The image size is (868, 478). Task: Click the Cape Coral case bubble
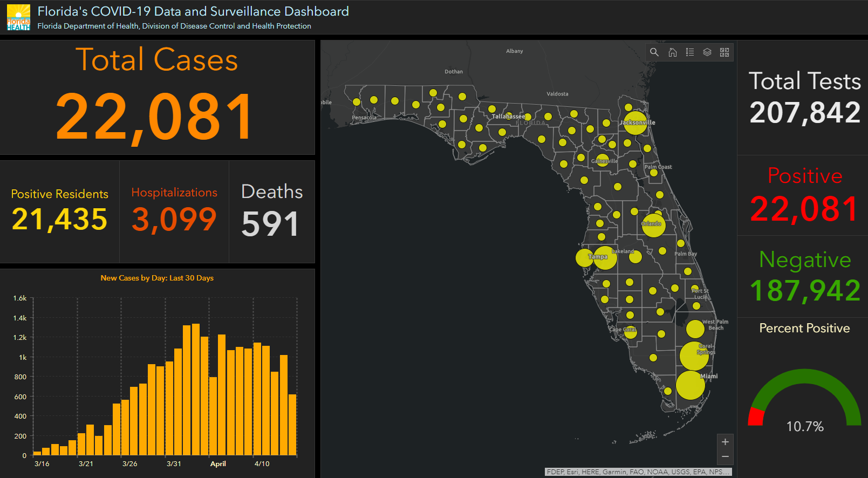[631, 332]
